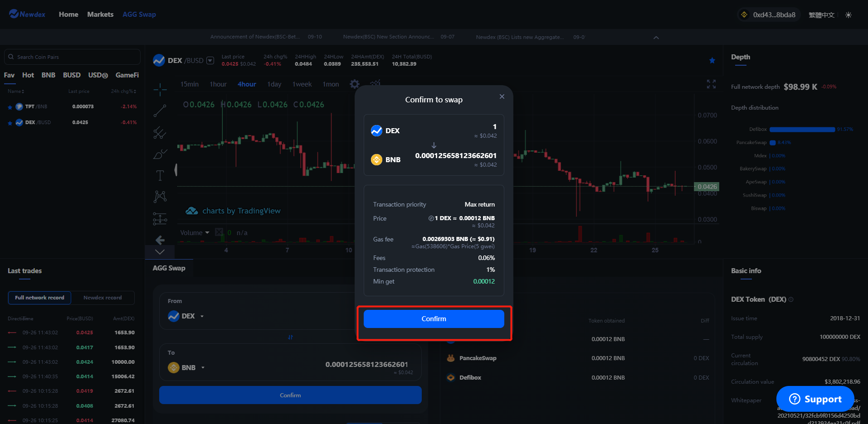Open the Support chat button
Viewport: 868px width, 424px height.
pos(815,399)
